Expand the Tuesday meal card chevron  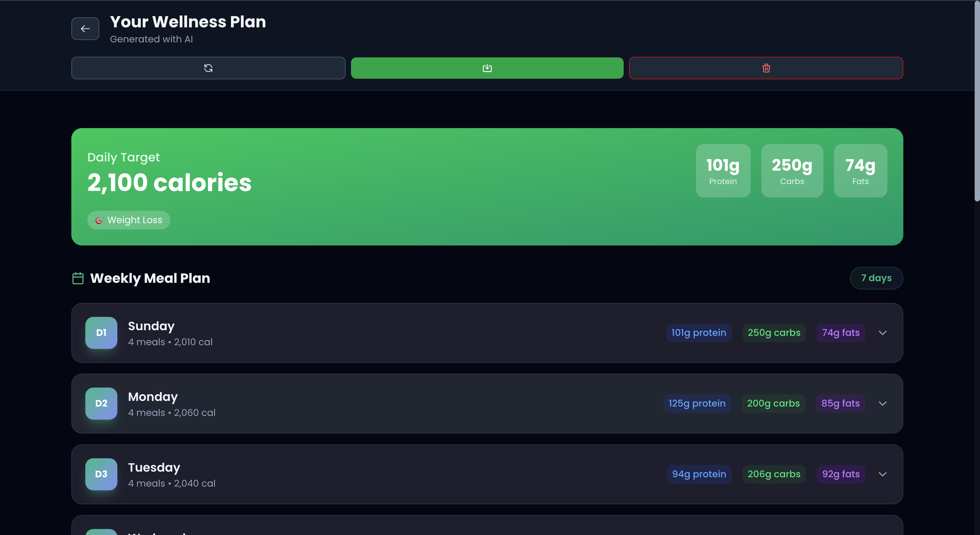[883, 474]
